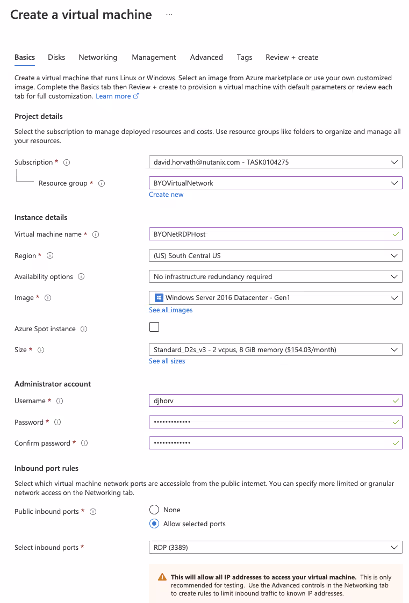Image resolution: width=409 pixels, height=603 pixels.
Task: Choose Allow selected ports radio button
Action: (154, 524)
